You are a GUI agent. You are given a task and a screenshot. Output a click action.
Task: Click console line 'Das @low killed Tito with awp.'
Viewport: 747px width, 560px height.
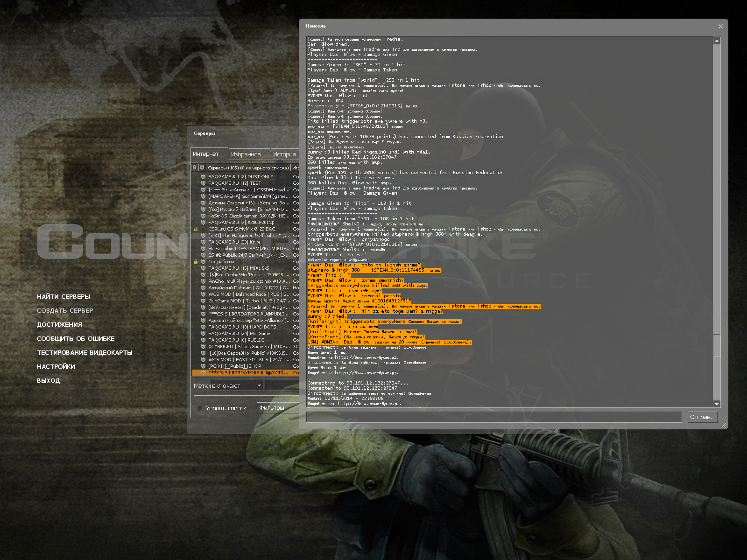coord(351,178)
